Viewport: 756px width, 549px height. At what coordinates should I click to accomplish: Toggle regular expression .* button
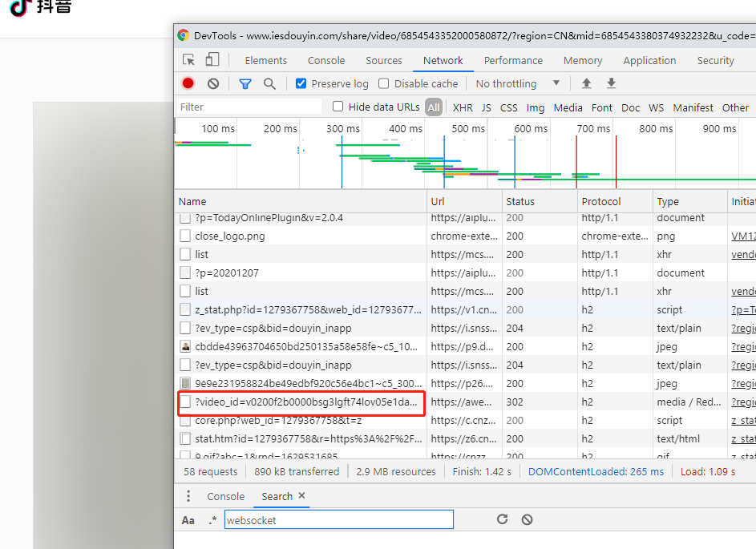point(212,520)
